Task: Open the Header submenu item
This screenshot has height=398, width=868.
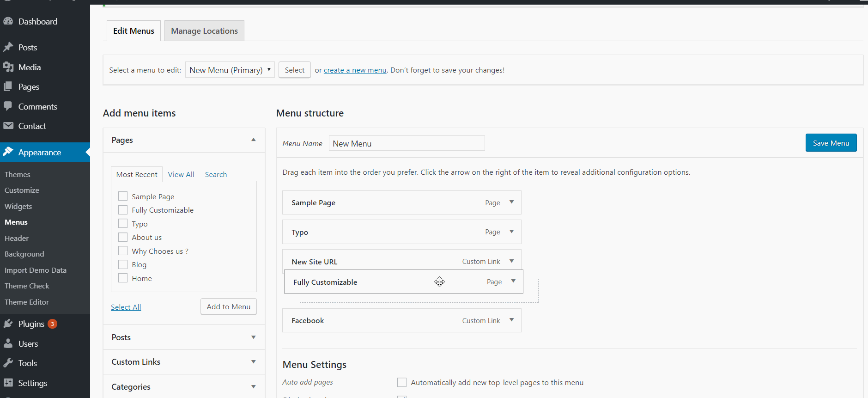Action: coord(17,238)
